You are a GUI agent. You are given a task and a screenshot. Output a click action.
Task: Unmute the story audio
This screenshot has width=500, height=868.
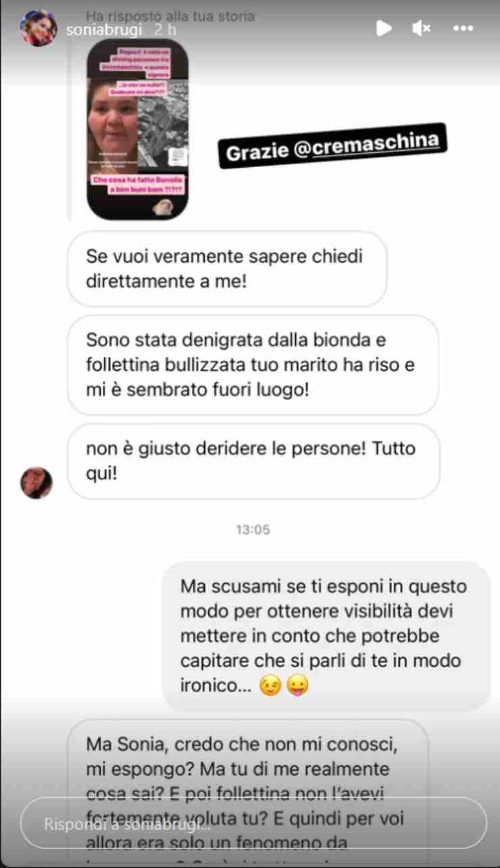422,28
